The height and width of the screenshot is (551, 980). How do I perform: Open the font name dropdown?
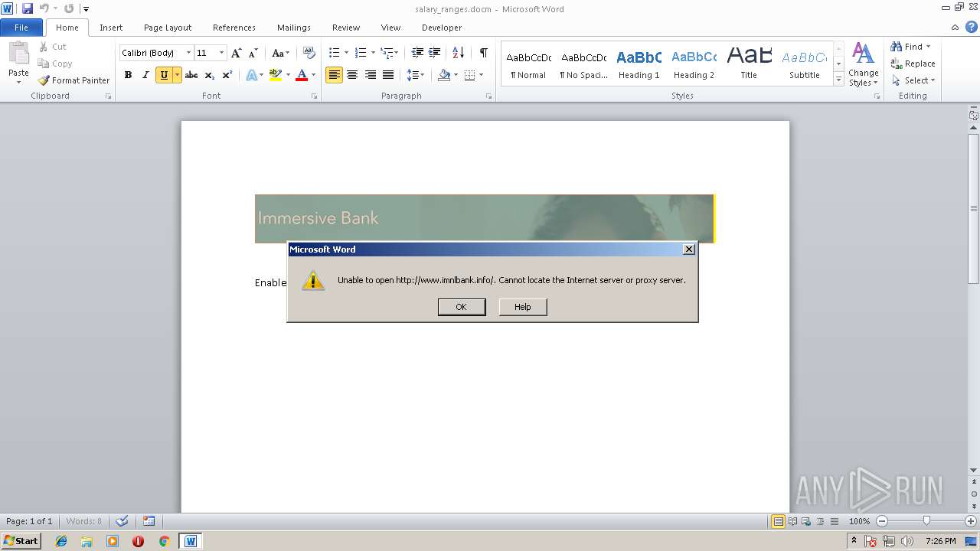(x=188, y=53)
